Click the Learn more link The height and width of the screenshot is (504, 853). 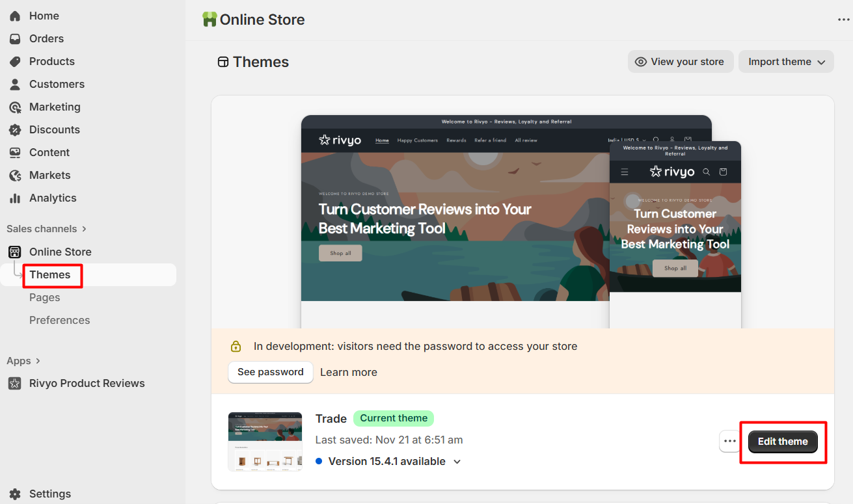pos(349,372)
